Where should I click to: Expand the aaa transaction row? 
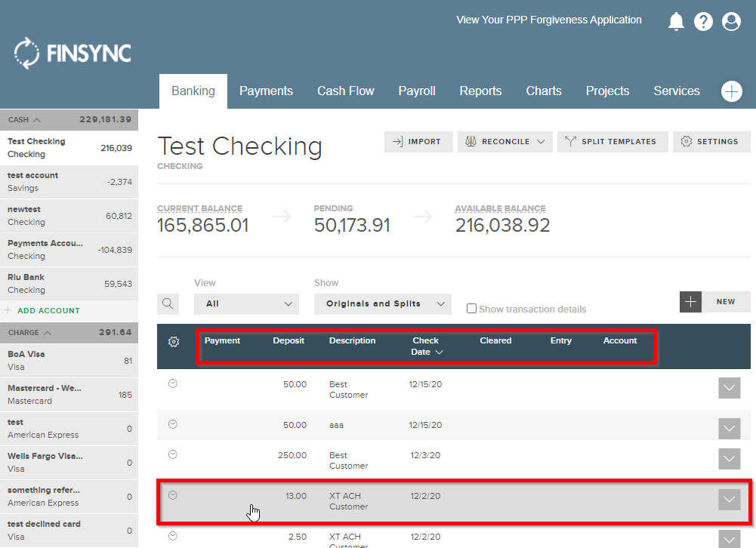(x=729, y=429)
